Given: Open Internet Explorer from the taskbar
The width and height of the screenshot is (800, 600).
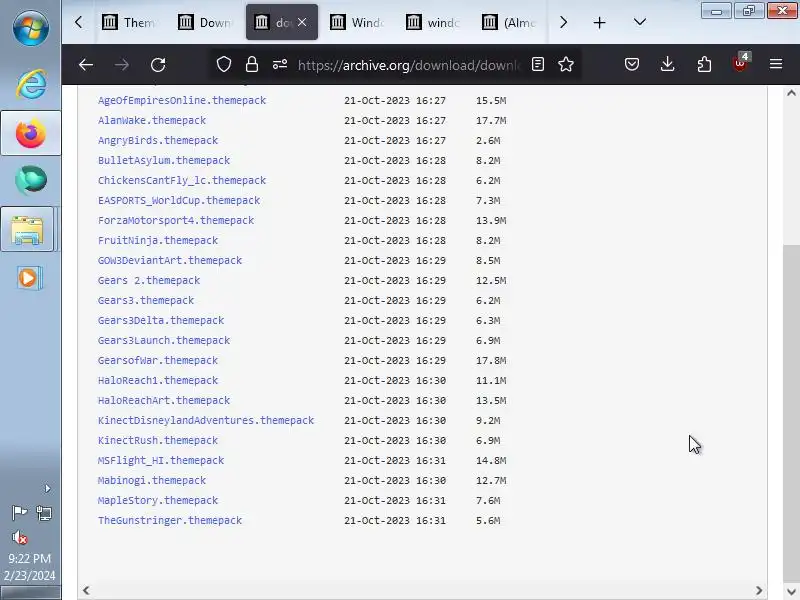Looking at the screenshot, I should coord(31,83).
